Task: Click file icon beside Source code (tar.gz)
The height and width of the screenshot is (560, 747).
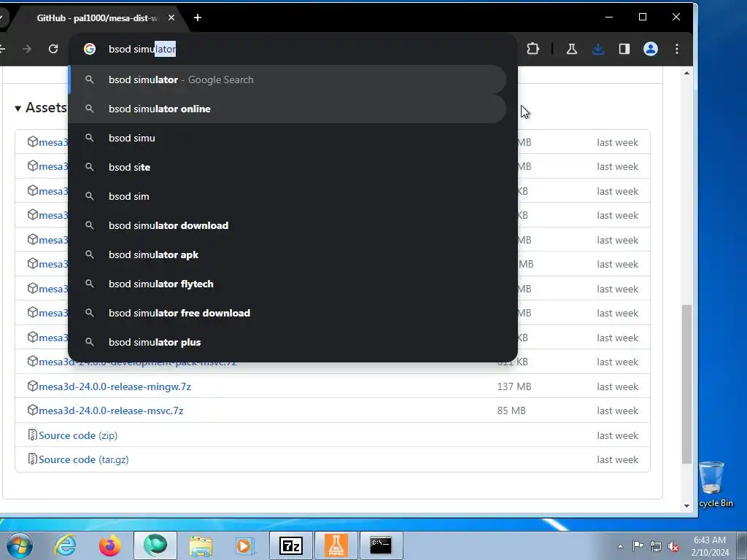Action: pos(32,459)
